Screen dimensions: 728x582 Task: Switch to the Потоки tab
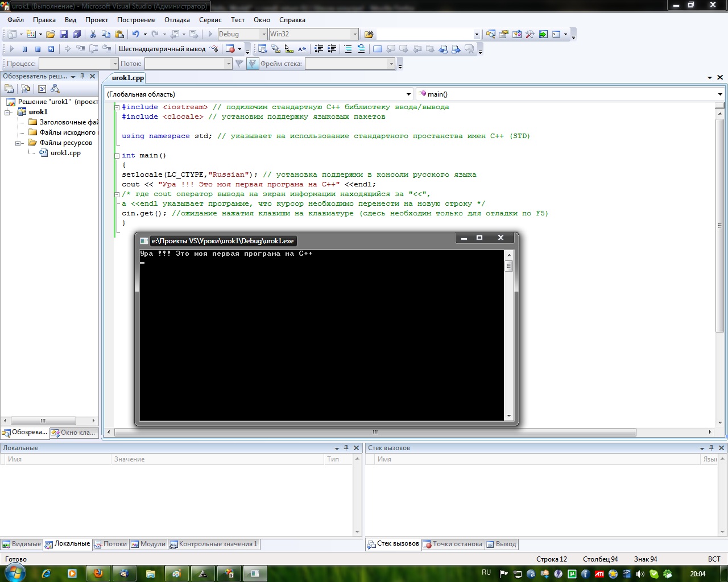[x=110, y=544]
